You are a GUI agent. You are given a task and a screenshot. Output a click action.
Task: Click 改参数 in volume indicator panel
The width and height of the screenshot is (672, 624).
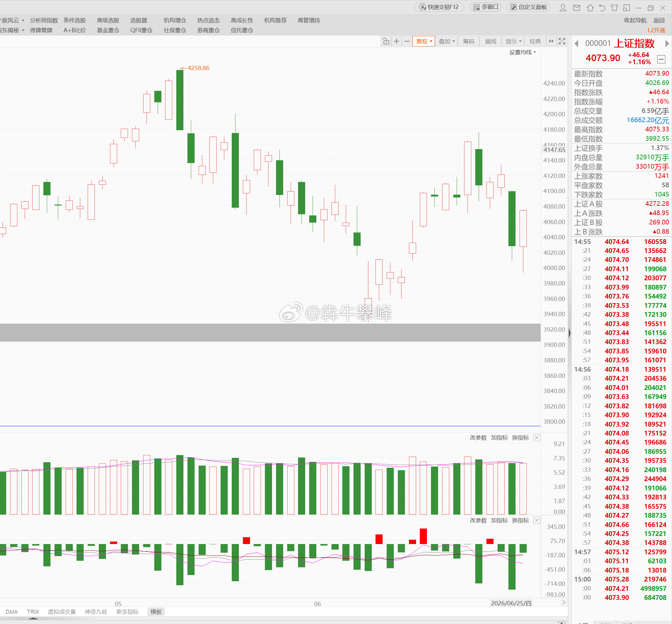(478, 437)
